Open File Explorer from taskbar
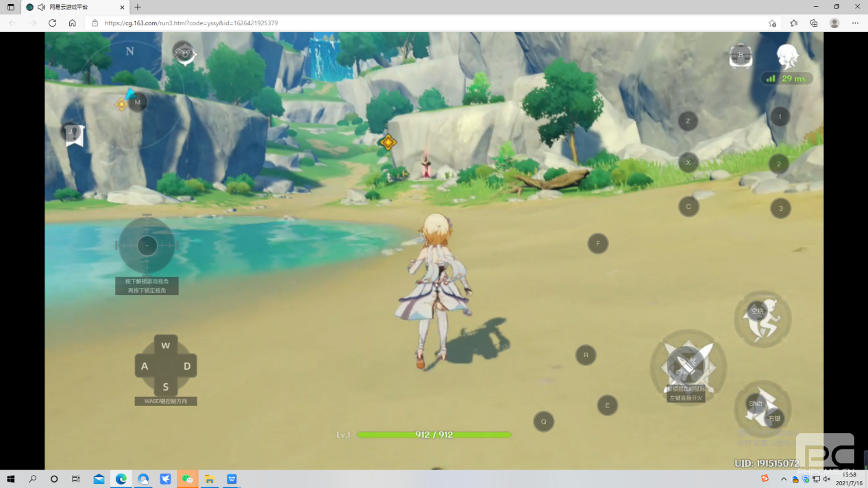The width and height of the screenshot is (868, 488). pos(210,479)
